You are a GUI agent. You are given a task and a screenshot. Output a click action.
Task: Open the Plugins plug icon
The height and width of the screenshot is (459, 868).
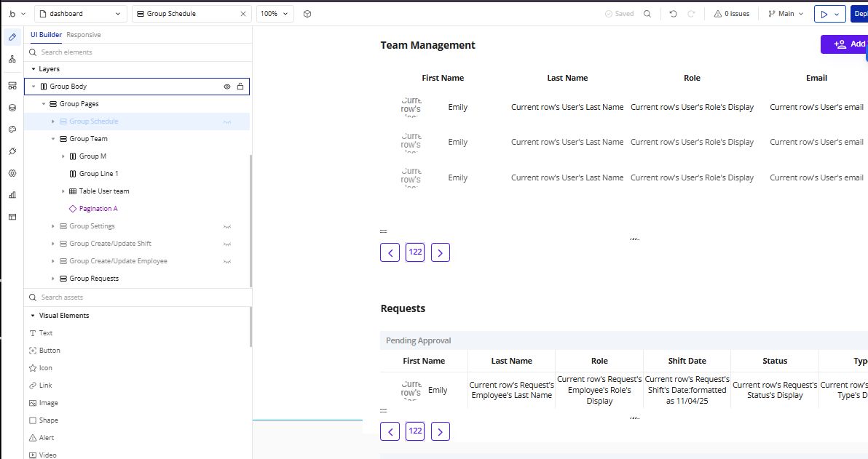pos(12,151)
